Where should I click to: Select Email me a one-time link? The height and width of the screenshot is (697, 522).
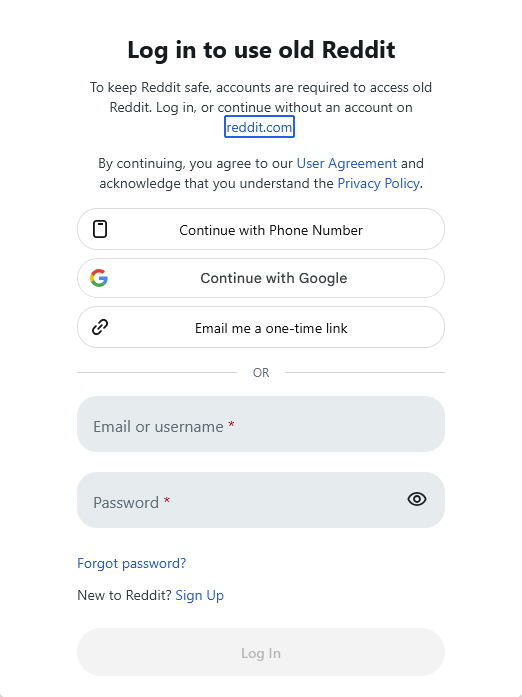point(261,327)
